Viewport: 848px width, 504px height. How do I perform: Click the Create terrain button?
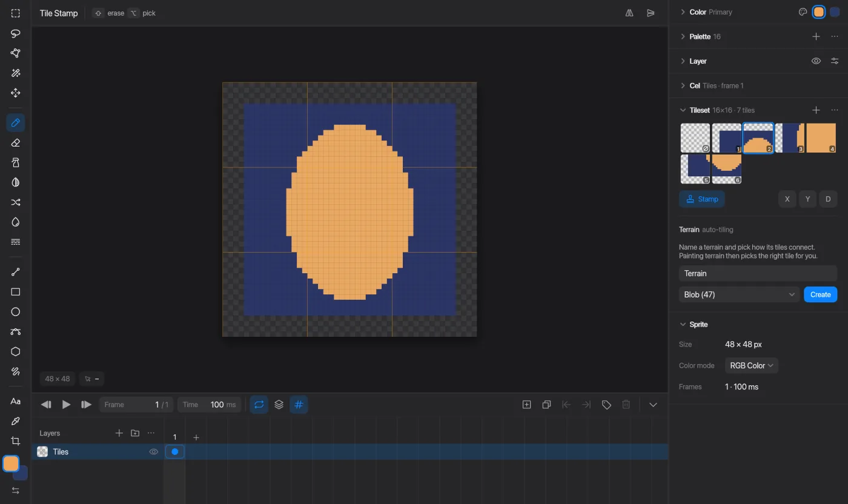click(820, 294)
